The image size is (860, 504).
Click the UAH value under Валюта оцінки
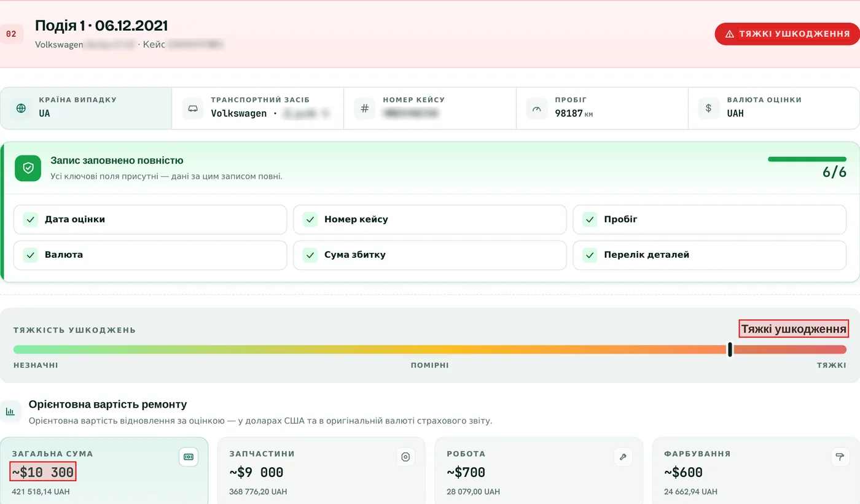(735, 114)
